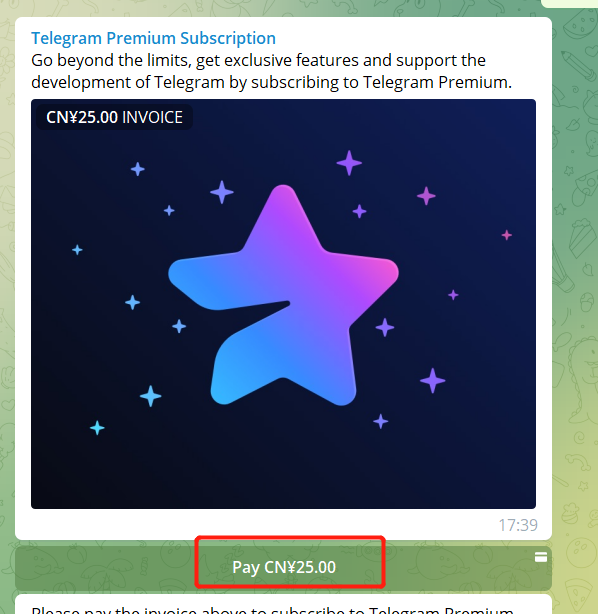Click the large purple sparkle above the star

[349, 163]
